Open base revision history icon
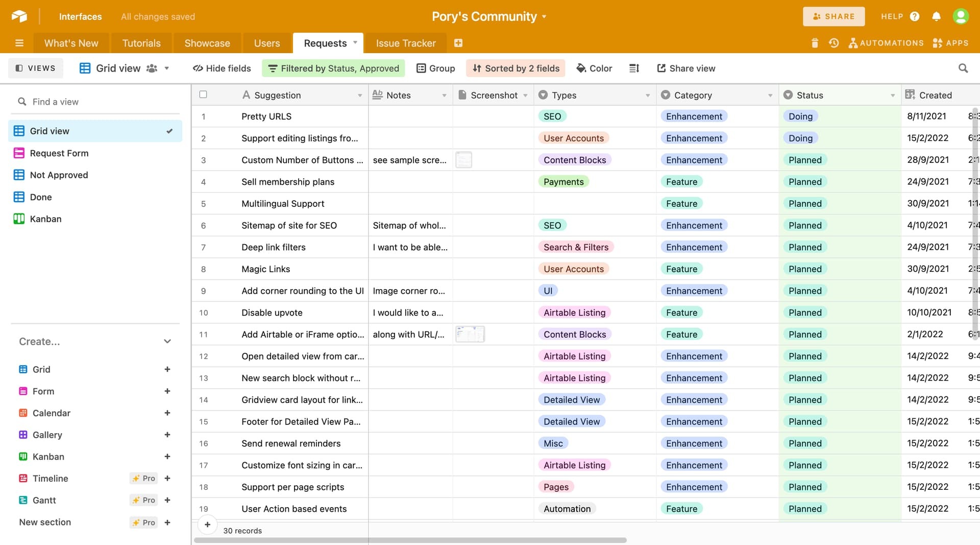Screen dimensions: 980x545 [834, 43]
